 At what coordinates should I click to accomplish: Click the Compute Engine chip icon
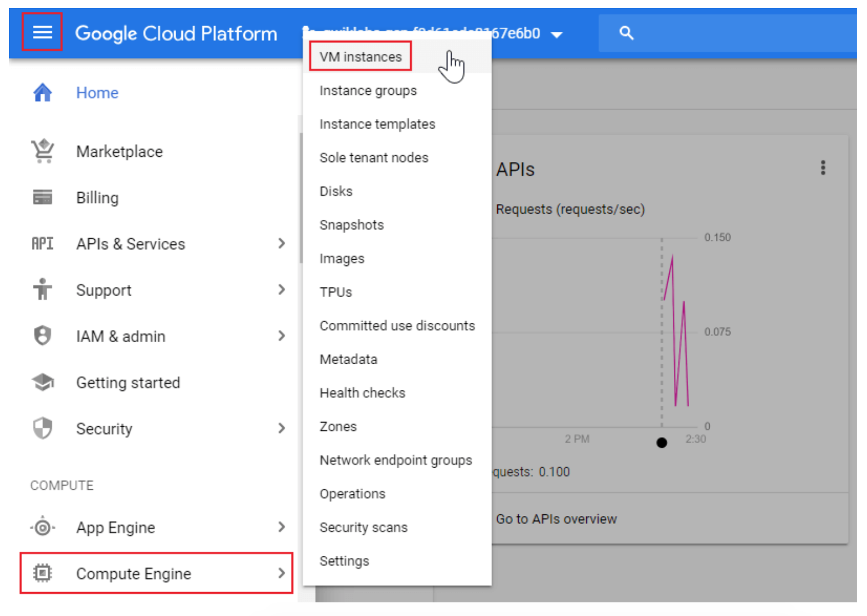[x=43, y=573]
